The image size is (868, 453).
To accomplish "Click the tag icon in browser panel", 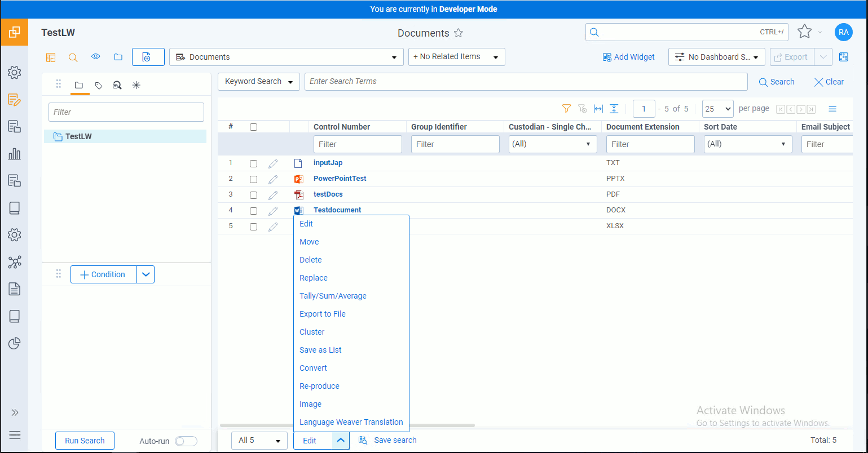I will [99, 86].
